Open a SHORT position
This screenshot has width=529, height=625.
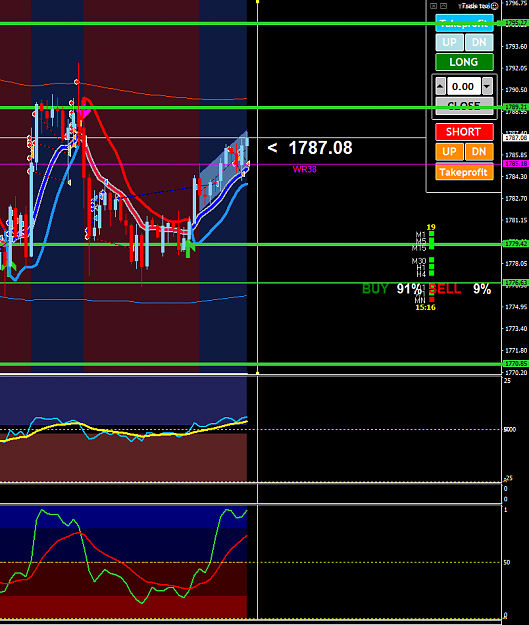click(464, 132)
